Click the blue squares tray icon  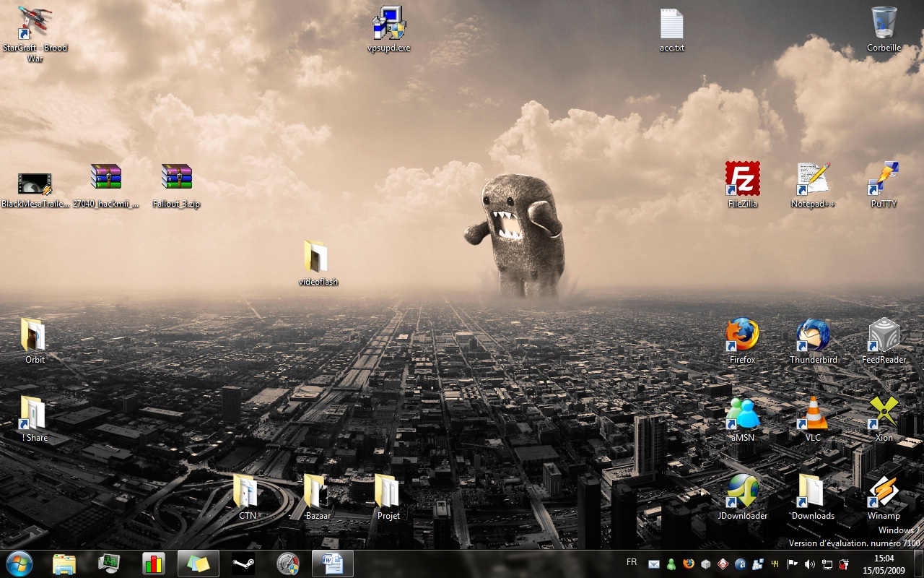[757, 564]
